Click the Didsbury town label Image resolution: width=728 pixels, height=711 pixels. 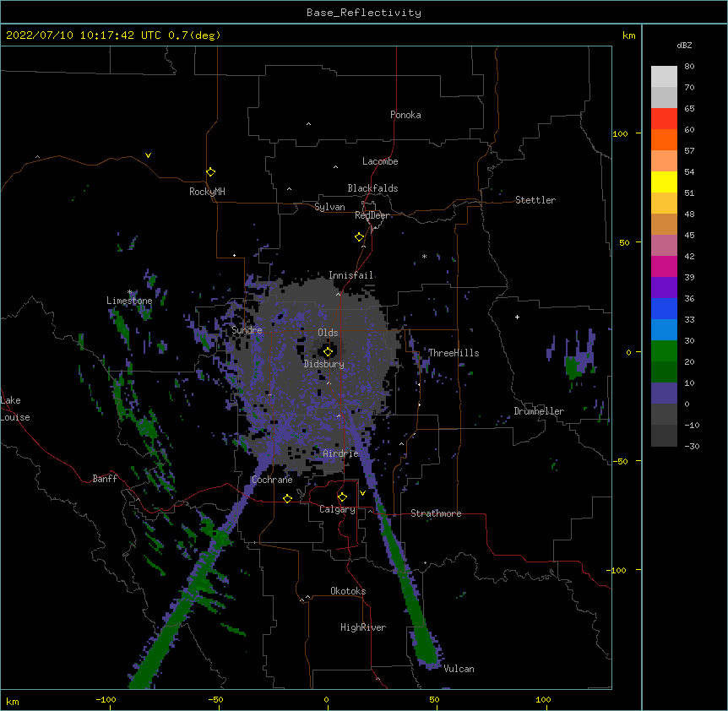click(x=323, y=364)
